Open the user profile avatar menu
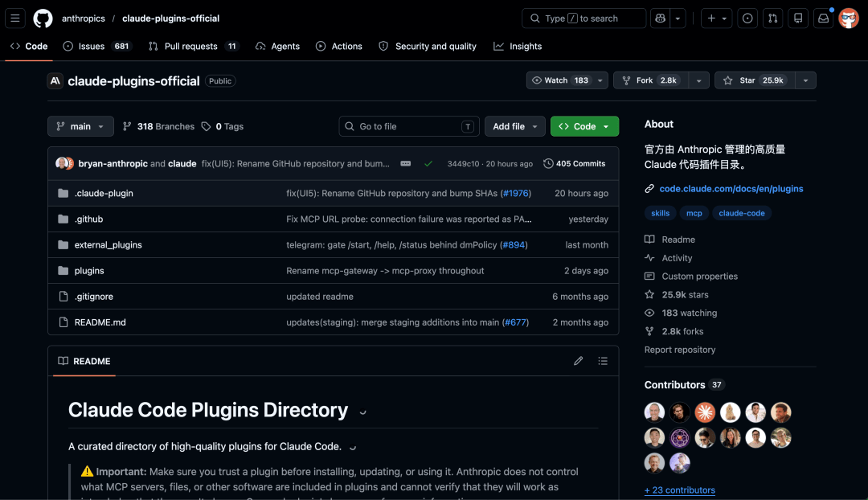Screen dimensions: 868x500 (x=849, y=18)
